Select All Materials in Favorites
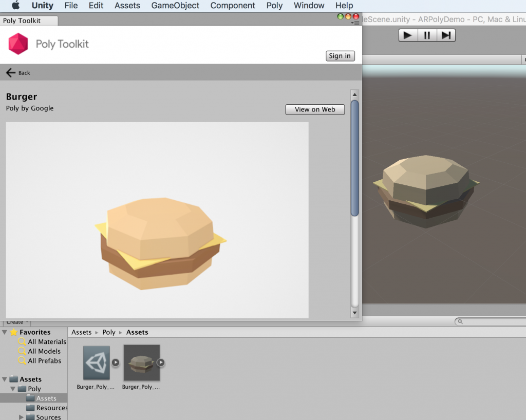This screenshot has height=420, width=526. pos(47,341)
